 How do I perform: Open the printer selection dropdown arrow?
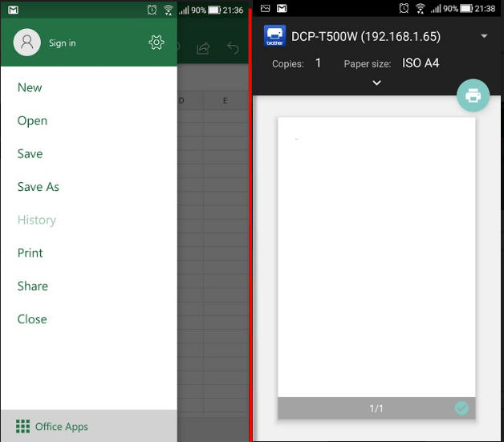coord(484,36)
